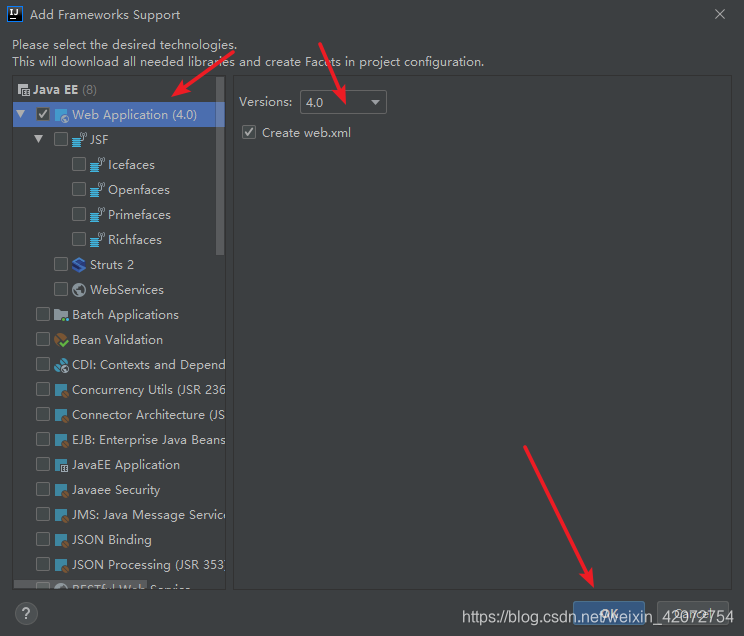
Task: Open help with the question mark button
Action: 26,614
